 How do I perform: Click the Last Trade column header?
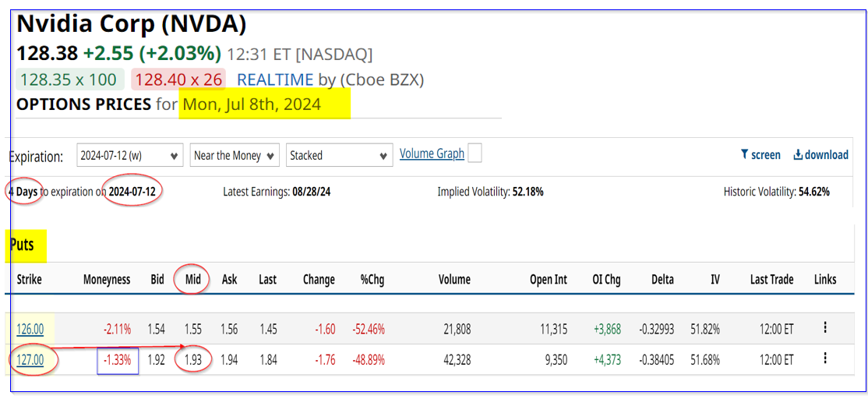click(771, 279)
